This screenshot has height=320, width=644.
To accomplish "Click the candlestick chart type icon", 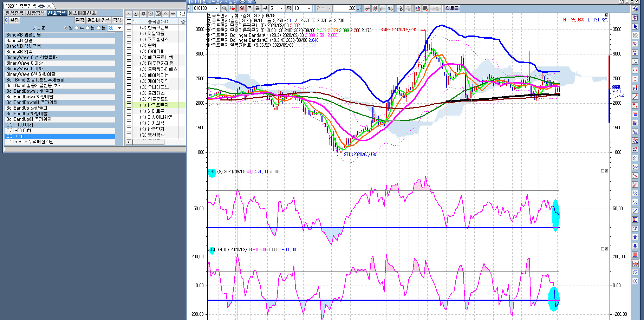I will (375, 8).
